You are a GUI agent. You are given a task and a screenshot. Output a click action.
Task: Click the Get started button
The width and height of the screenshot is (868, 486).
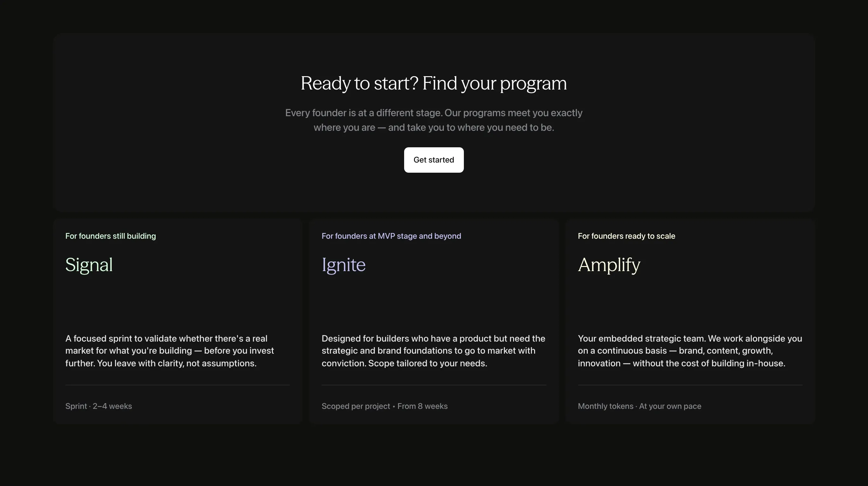point(434,160)
